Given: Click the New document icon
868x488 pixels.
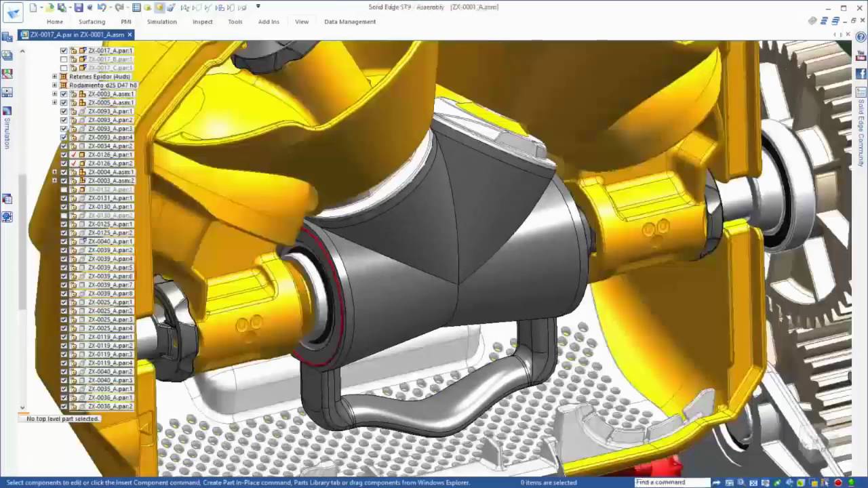Looking at the screenshot, I should pyautogui.click(x=32, y=7).
